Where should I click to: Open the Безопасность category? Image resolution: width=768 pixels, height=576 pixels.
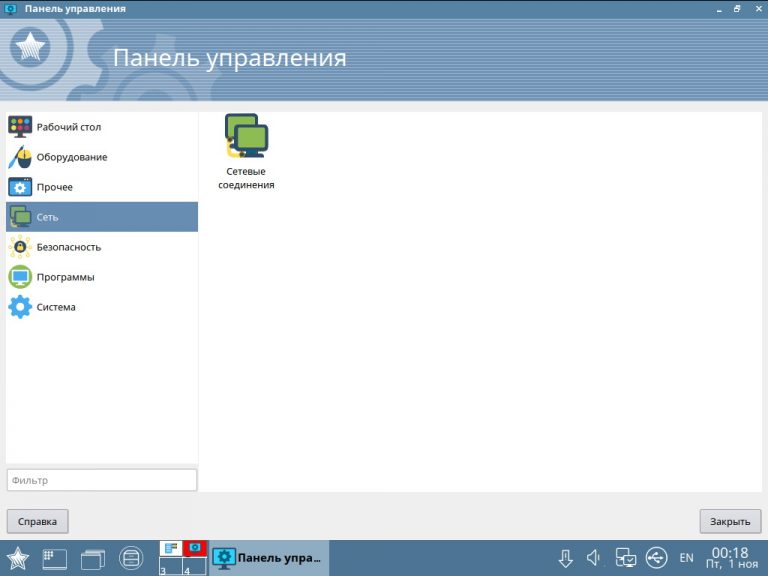[x=102, y=247]
